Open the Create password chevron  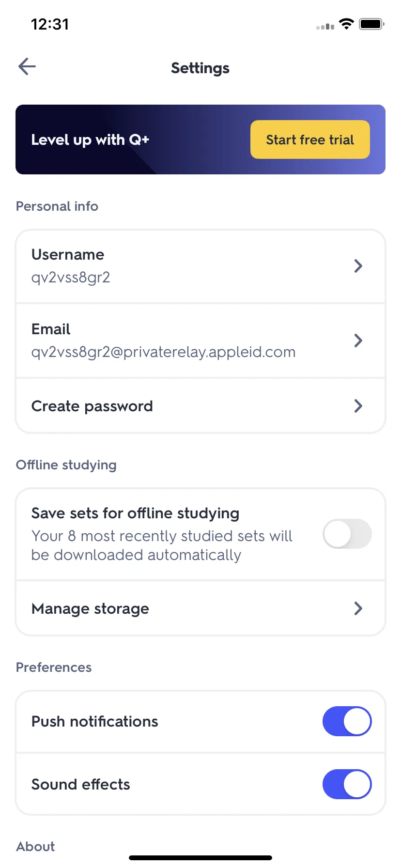358,406
